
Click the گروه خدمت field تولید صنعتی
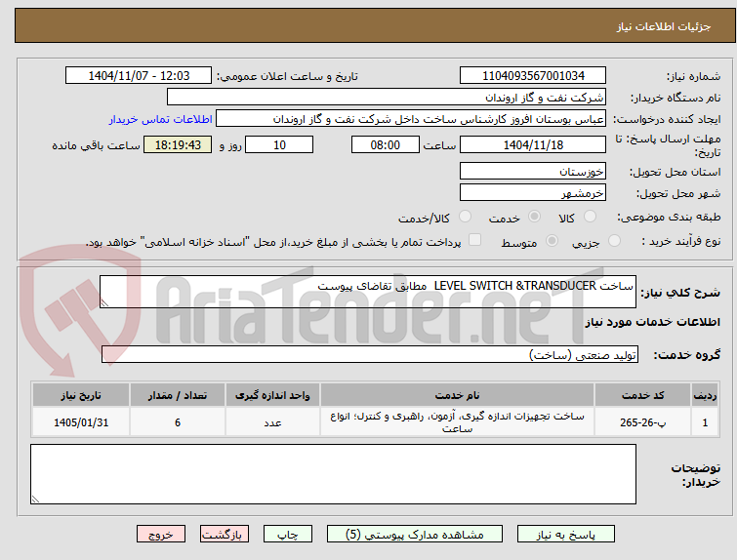click(369, 354)
